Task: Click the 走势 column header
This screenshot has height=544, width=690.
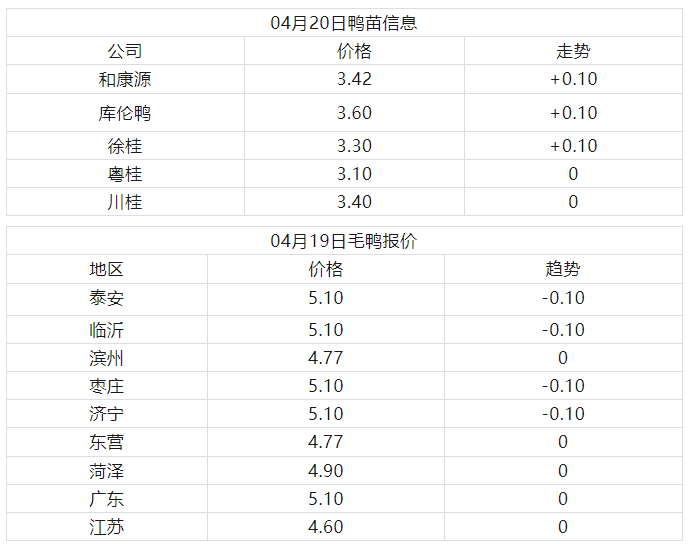Action: pyautogui.click(x=573, y=51)
